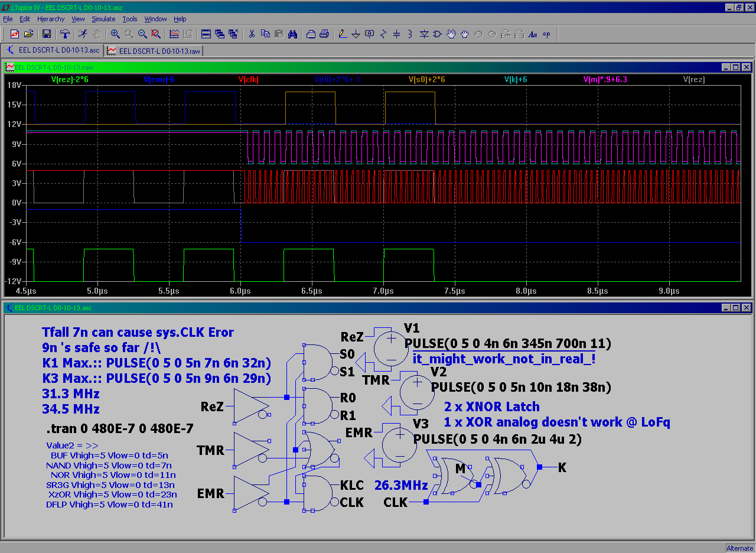Switch to EEL DSCRT-L D0-10-13.asc tab
The height and width of the screenshot is (553, 756).
point(53,50)
